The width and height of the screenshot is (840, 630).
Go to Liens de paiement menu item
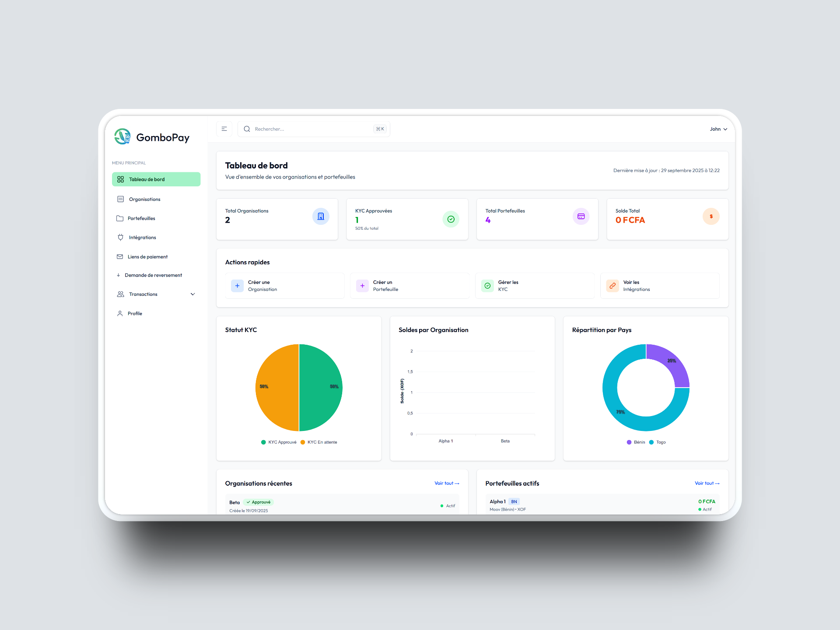tap(147, 257)
